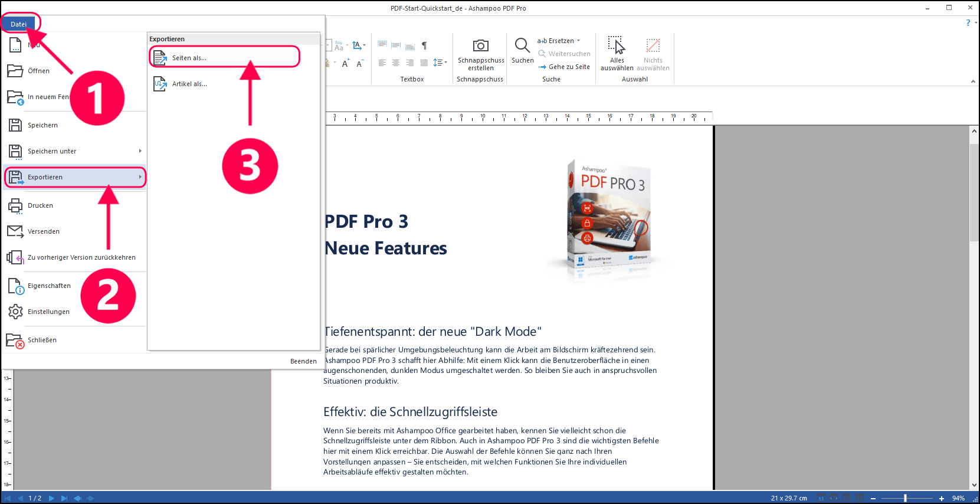Align text right in Textbox group
Image resolution: width=980 pixels, height=504 pixels.
[410, 63]
